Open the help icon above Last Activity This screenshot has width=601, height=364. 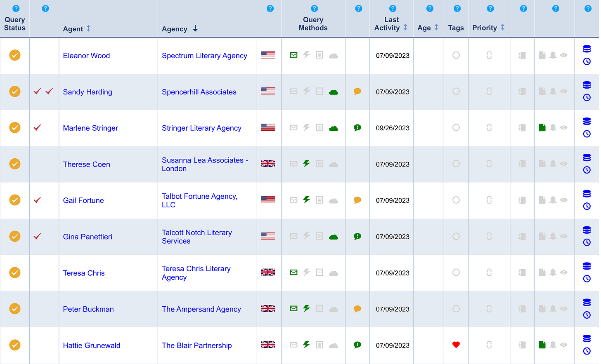393,8
